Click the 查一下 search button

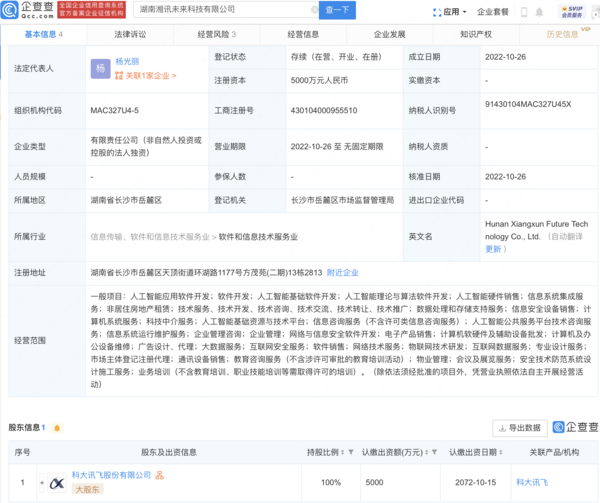coord(338,10)
